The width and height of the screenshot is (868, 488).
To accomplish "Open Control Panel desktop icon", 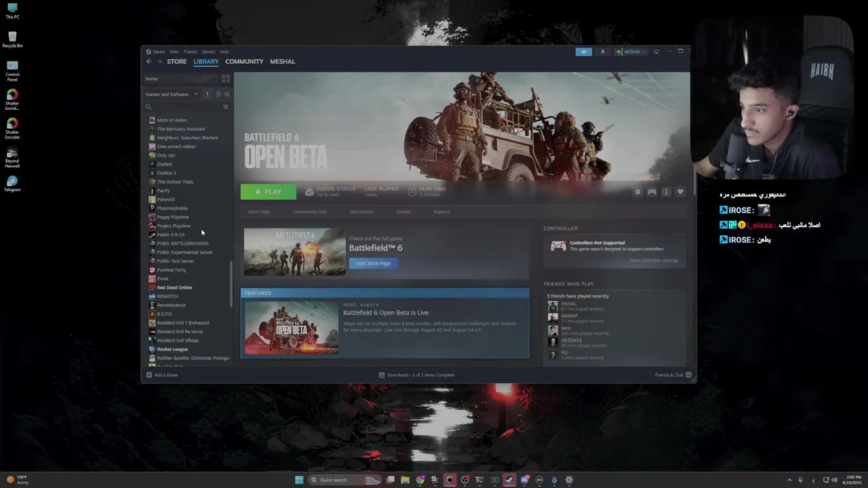I will coord(12,70).
